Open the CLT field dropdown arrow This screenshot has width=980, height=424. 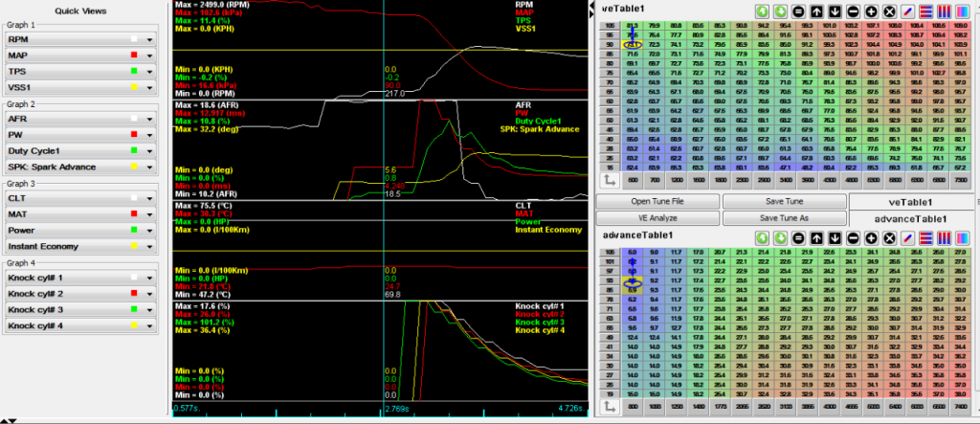[150, 198]
